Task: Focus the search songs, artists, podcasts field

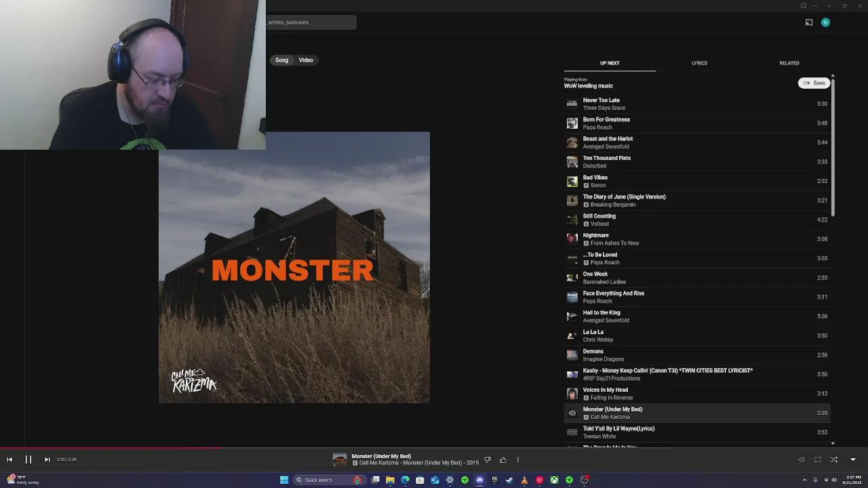Action: pyautogui.click(x=311, y=22)
